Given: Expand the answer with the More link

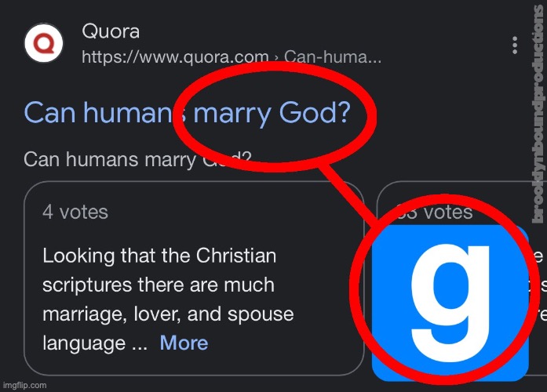Looking at the screenshot, I should [184, 343].
